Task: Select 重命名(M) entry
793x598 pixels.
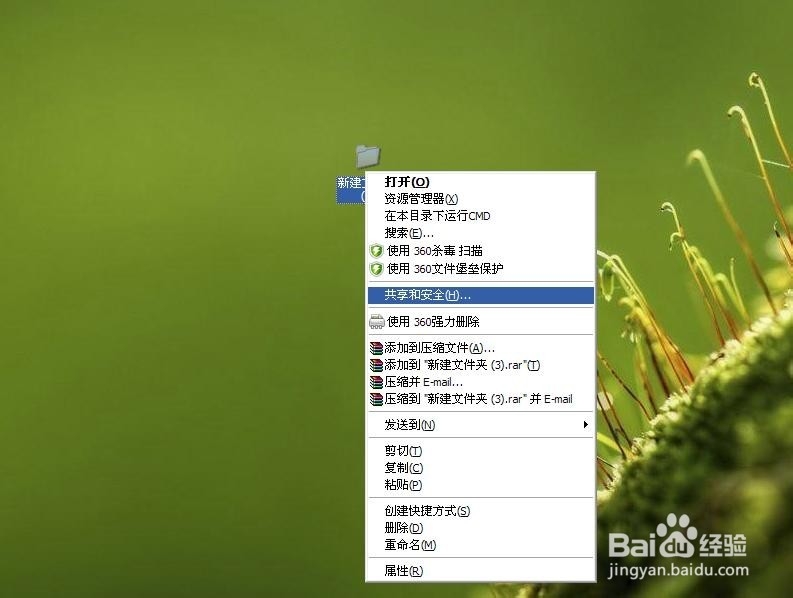Action: tap(480, 545)
